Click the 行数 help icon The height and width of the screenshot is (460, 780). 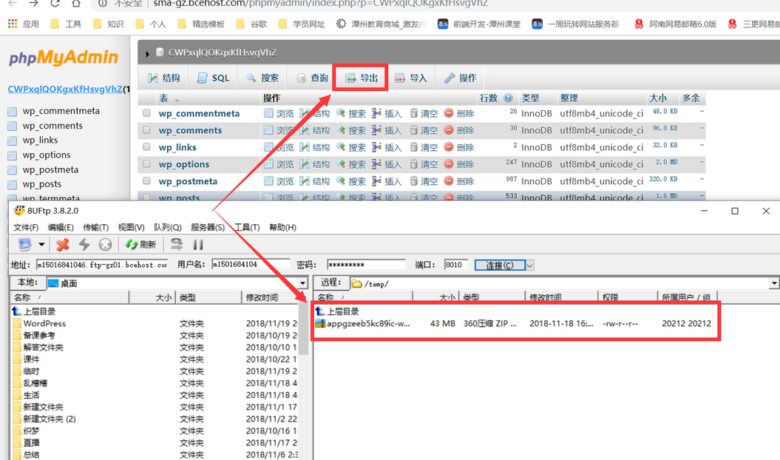(508, 98)
